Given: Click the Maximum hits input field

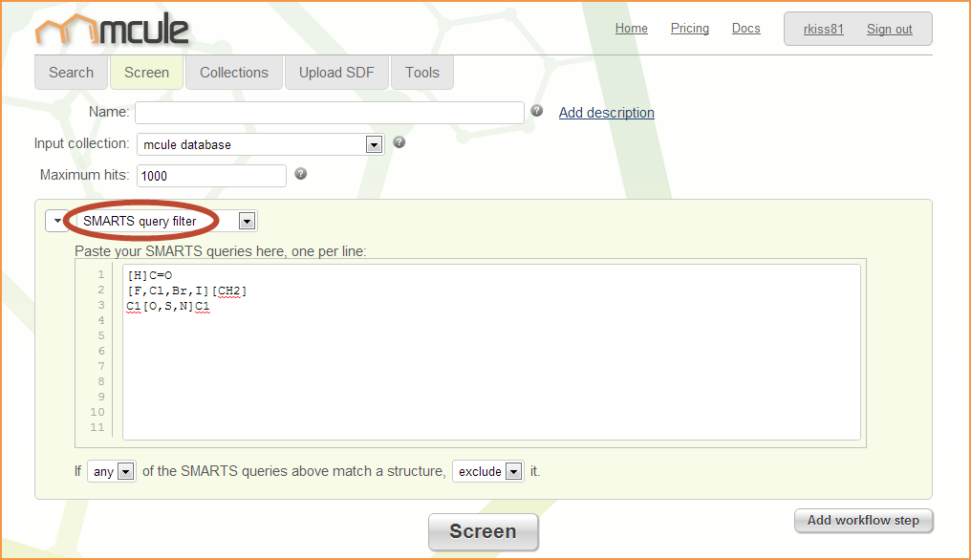Looking at the screenshot, I should 211,176.
